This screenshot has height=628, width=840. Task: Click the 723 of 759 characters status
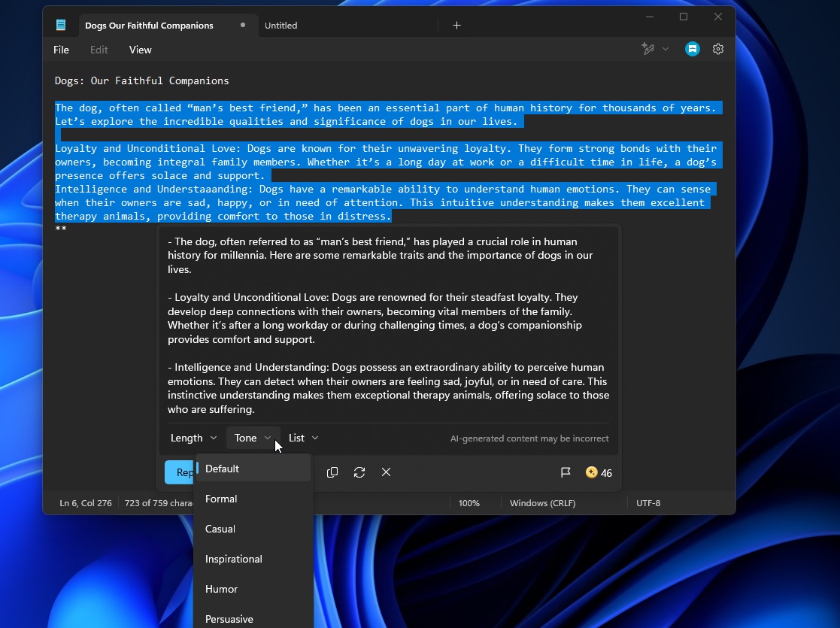coord(158,502)
